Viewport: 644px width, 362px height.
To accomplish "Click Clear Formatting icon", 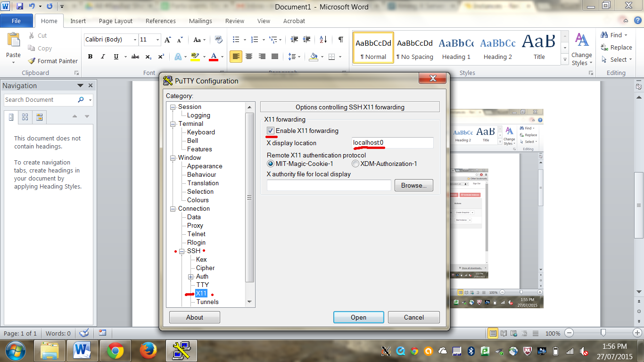I will pyautogui.click(x=218, y=40).
